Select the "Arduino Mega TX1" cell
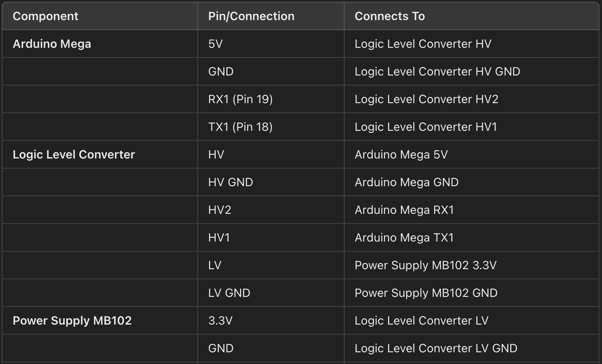Screen dimensions: 602x364 pos(404,238)
